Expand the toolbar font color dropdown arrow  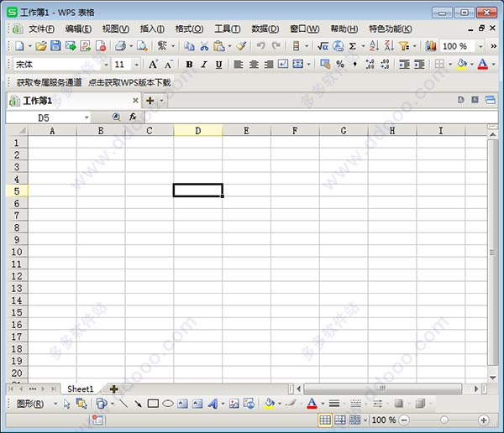(x=493, y=65)
